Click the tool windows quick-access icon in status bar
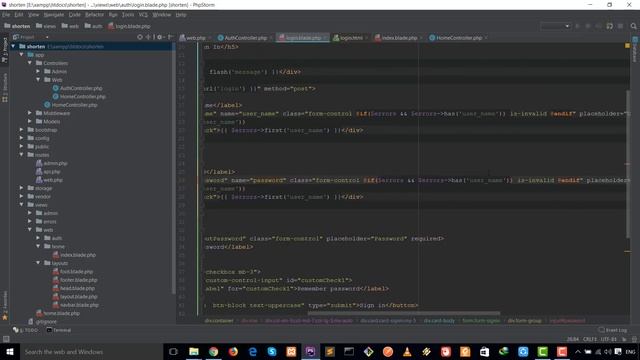640x360 pixels. coord(6,339)
